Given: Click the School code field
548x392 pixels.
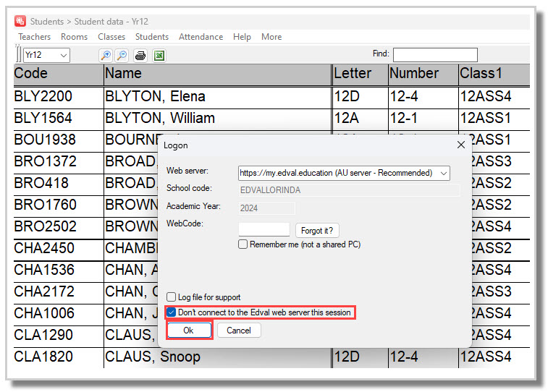Looking at the screenshot, I should [x=349, y=190].
